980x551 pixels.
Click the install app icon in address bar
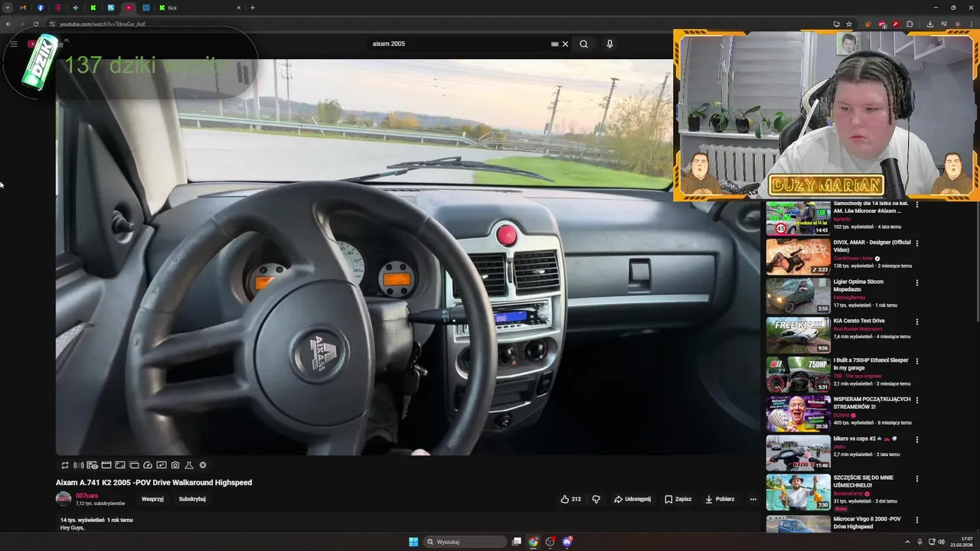pyautogui.click(x=836, y=24)
